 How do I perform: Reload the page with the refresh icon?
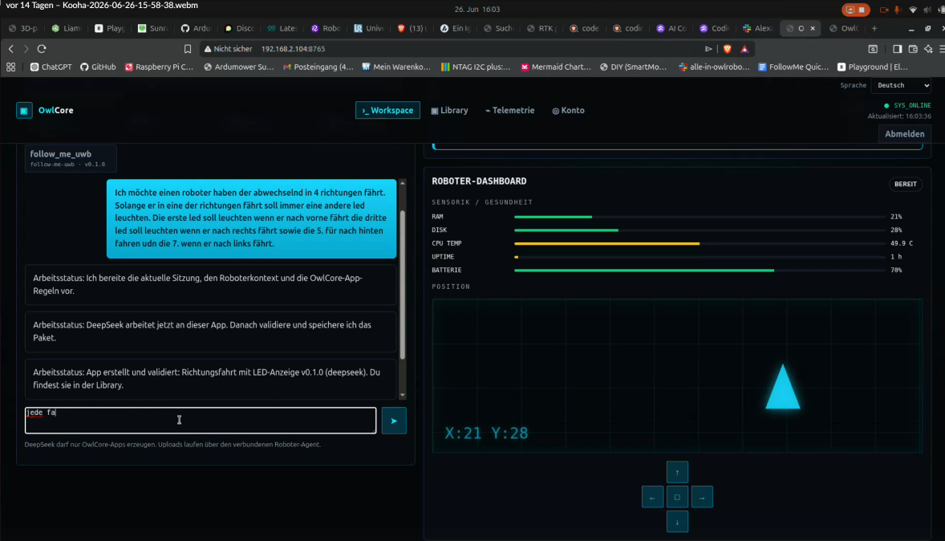click(x=42, y=49)
